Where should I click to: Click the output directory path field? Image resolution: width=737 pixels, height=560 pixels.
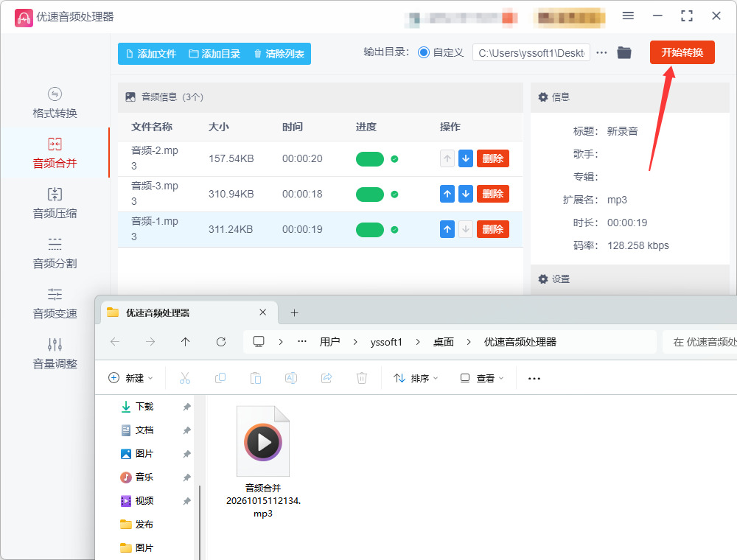(531, 52)
